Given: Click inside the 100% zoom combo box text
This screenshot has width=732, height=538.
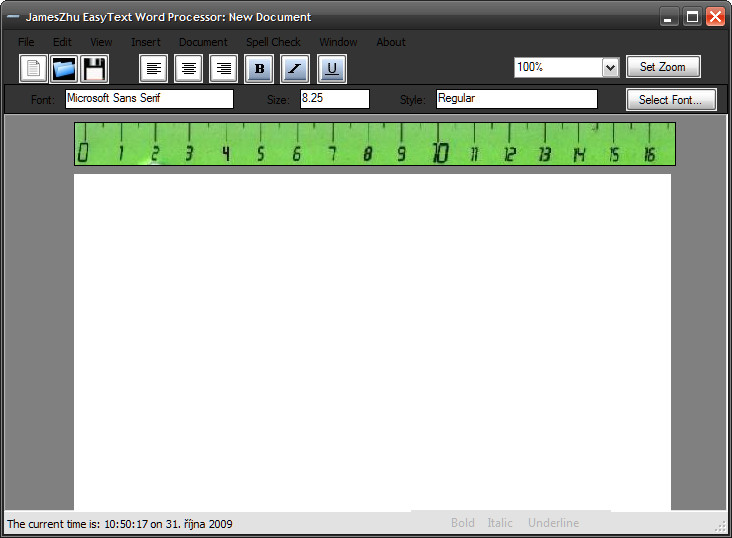Looking at the screenshot, I should tap(558, 68).
